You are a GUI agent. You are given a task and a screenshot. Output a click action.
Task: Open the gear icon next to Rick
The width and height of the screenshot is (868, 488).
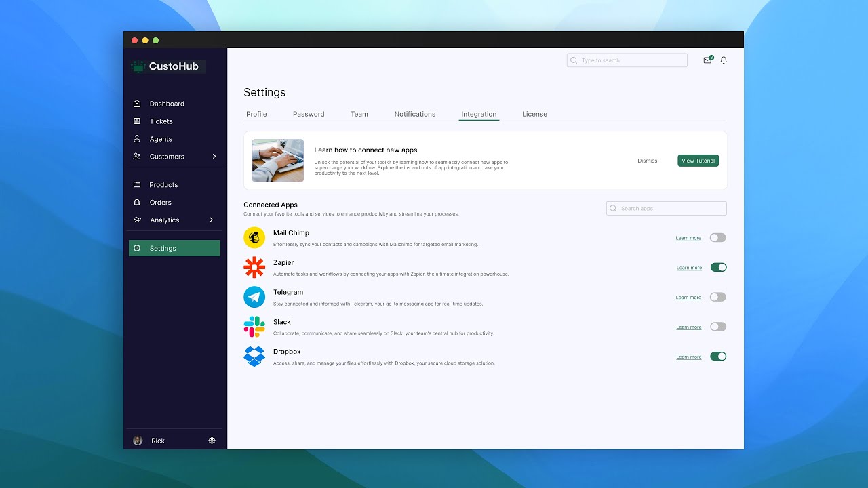(x=212, y=441)
